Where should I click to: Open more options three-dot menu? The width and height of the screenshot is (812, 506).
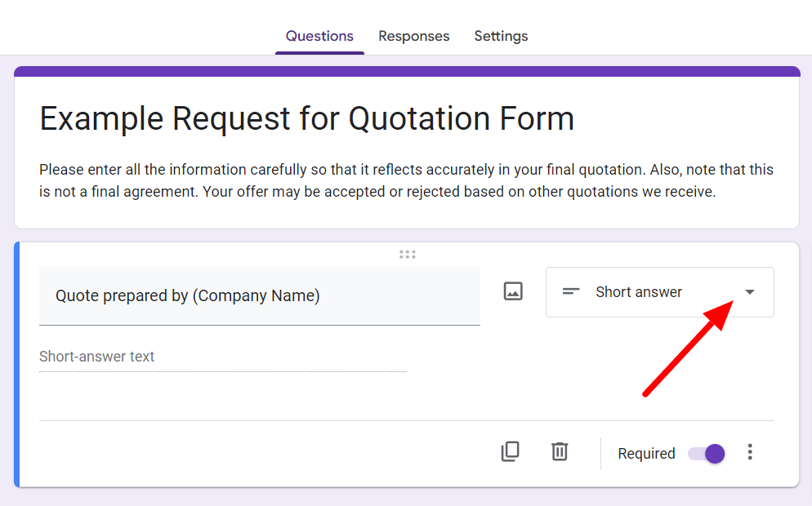(749, 452)
